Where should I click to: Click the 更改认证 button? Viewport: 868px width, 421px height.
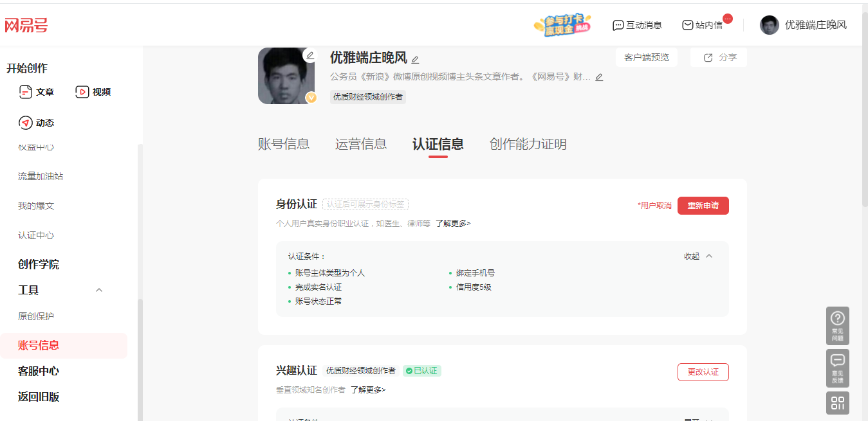(703, 372)
